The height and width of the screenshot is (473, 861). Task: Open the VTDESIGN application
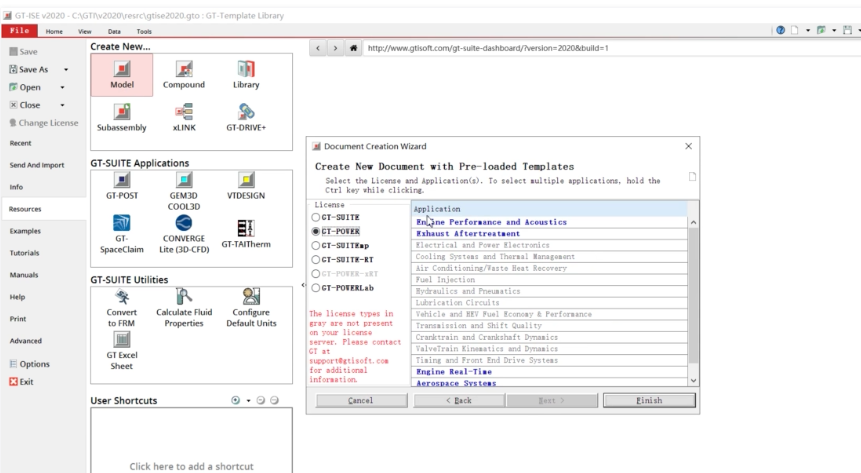(x=246, y=186)
